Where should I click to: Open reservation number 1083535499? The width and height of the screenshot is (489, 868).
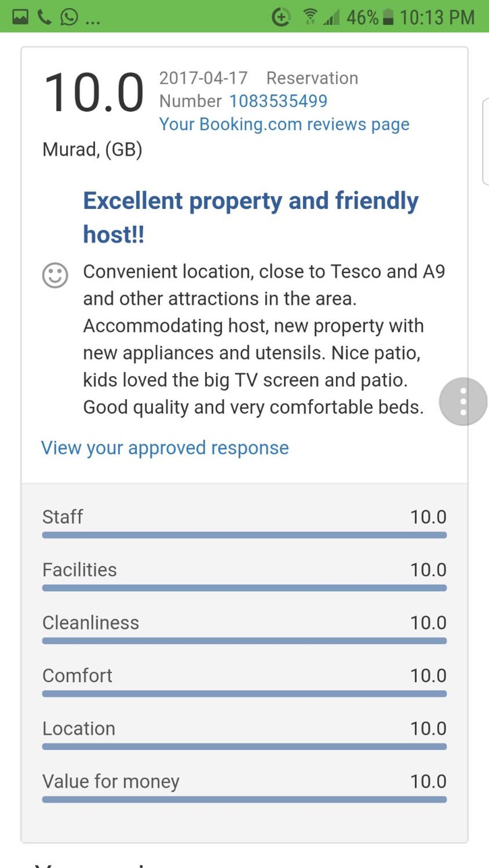[278, 101]
